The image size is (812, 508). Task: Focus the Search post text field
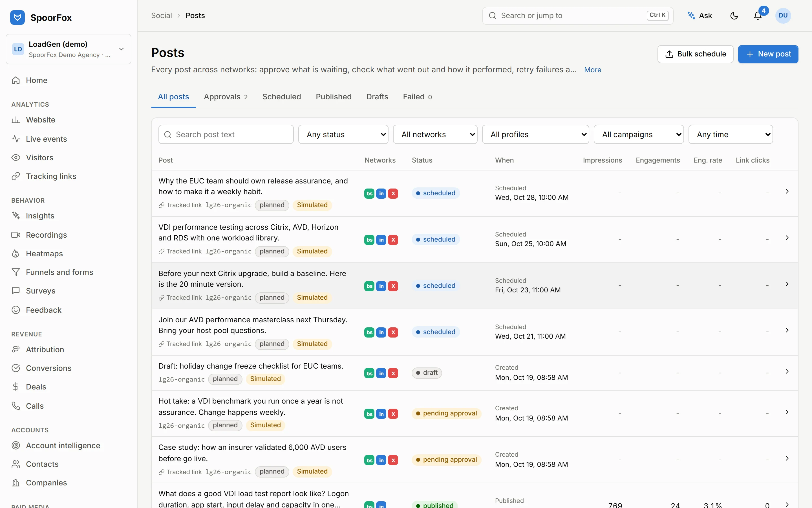click(x=226, y=134)
